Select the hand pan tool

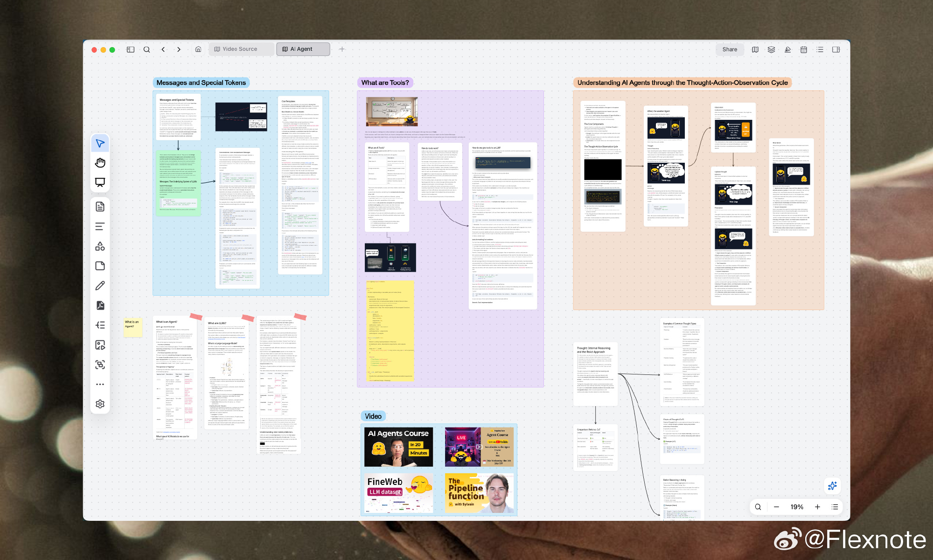pos(100,163)
